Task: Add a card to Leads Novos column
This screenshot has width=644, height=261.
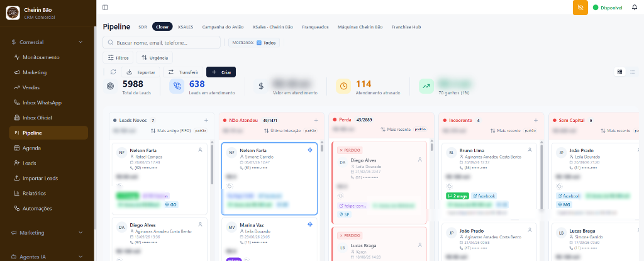Action: tap(206, 120)
